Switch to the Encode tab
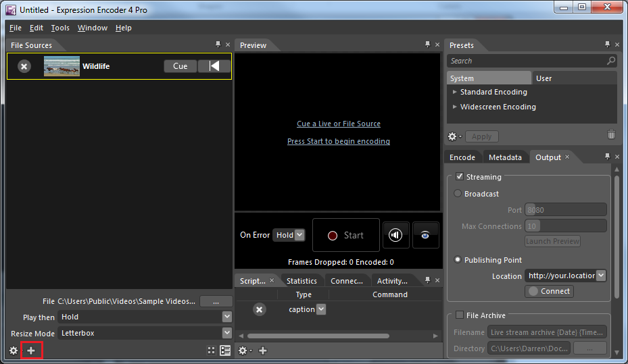The image size is (628, 364). tap(462, 157)
